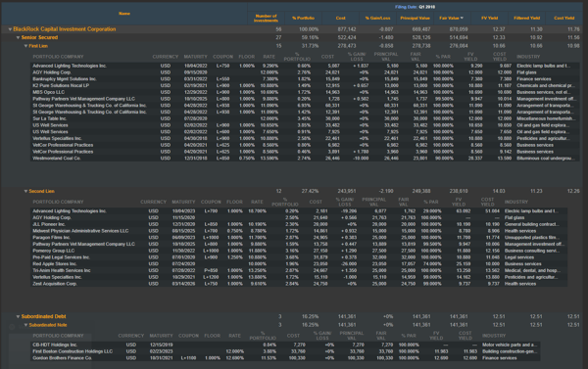Viewport: 588px width, 369px height.
Task: Sort by the top % Portfolio column header
Action: [x=303, y=18]
